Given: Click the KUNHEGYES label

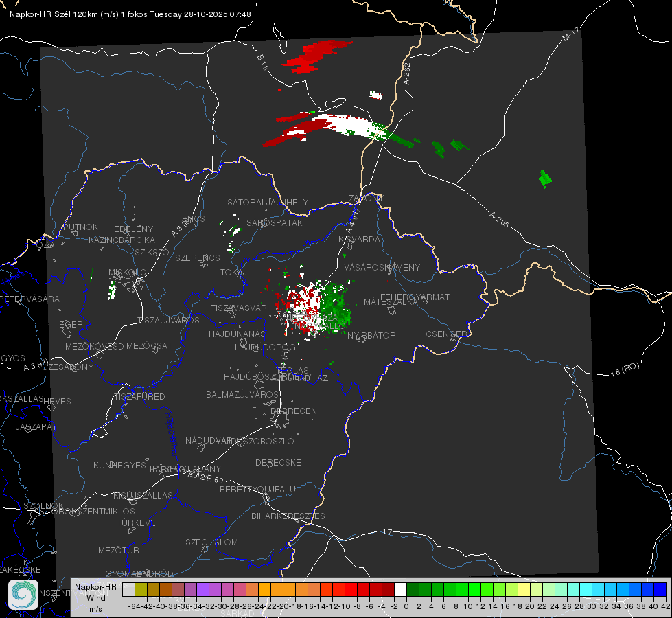Looking at the screenshot, I should [x=120, y=466].
